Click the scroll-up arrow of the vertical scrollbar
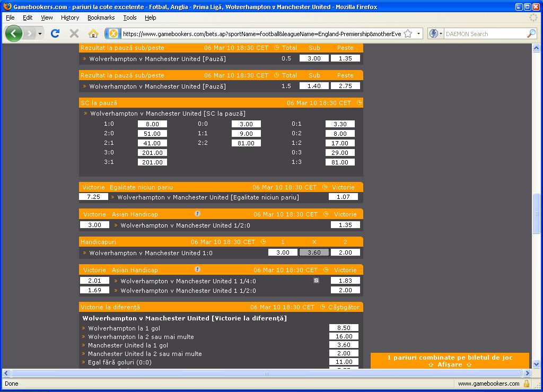The width and height of the screenshot is (543, 392). click(x=536, y=48)
